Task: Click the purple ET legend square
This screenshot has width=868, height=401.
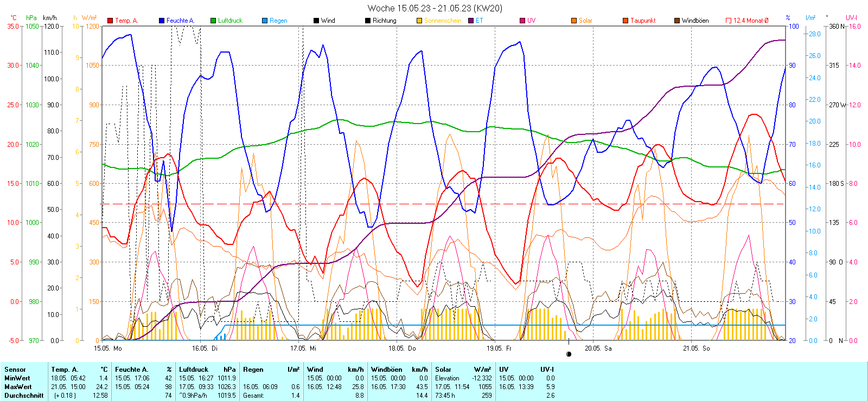Action: 471,21
